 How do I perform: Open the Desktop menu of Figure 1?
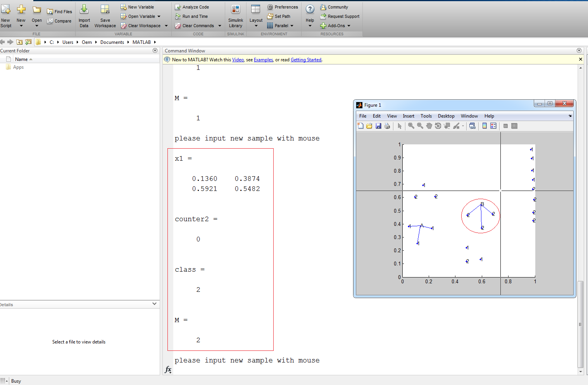tap(446, 116)
